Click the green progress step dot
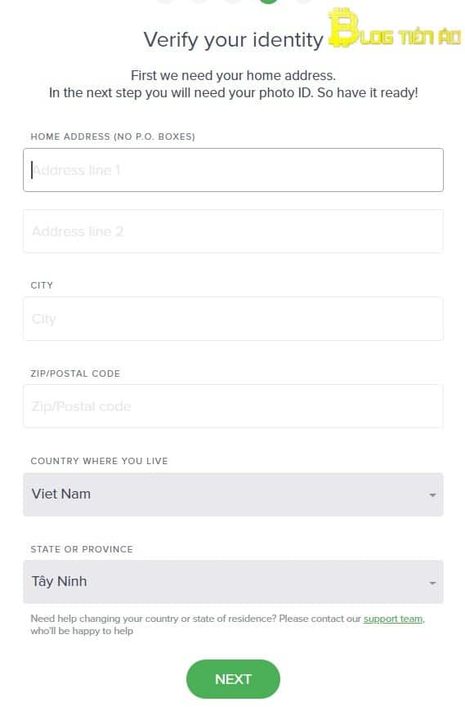Screen dimensions: 465x720 269,1
